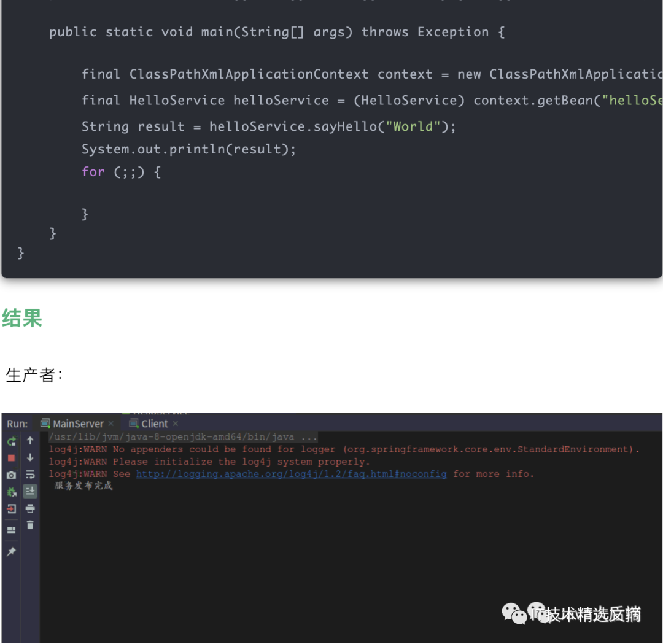Toggle soft-wrap in the console
The width and height of the screenshot is (663, 644).
coord(30,475)
